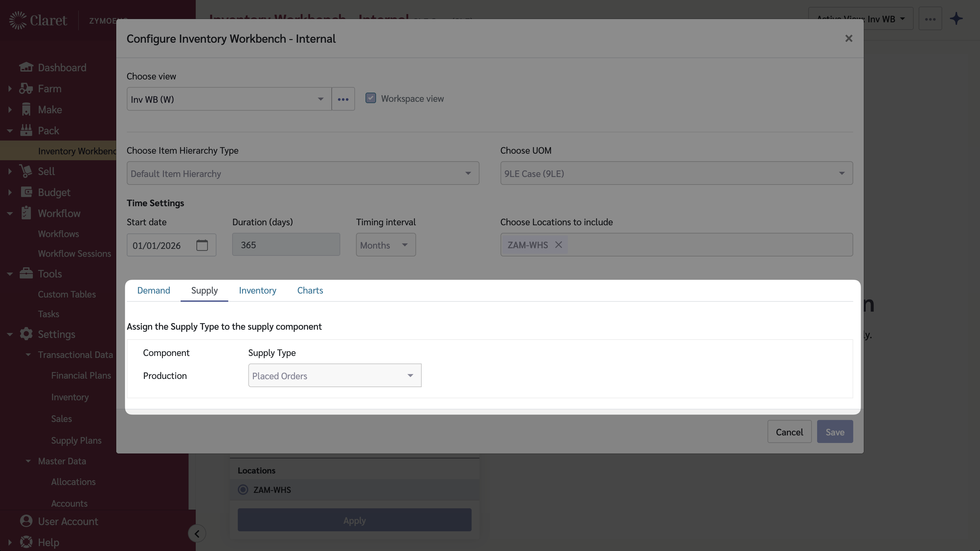980x551 pixels.
Task: Expand the Choose UOM dropdown
Action: pyautogui.click(x=676, y=173)
